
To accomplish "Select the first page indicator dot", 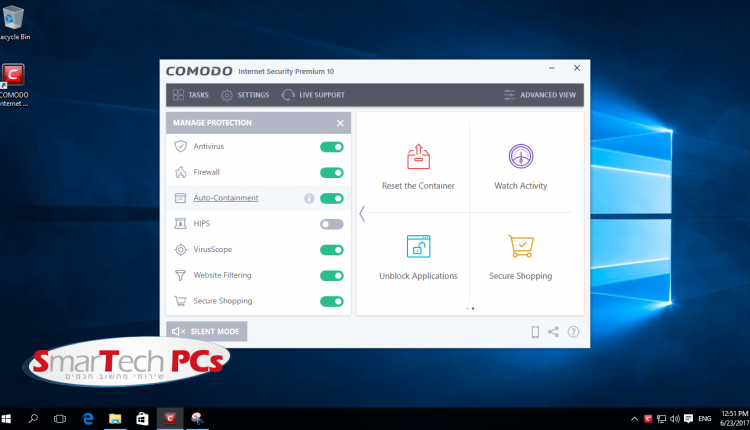I will pyautogui.click(x=467, y=309).
